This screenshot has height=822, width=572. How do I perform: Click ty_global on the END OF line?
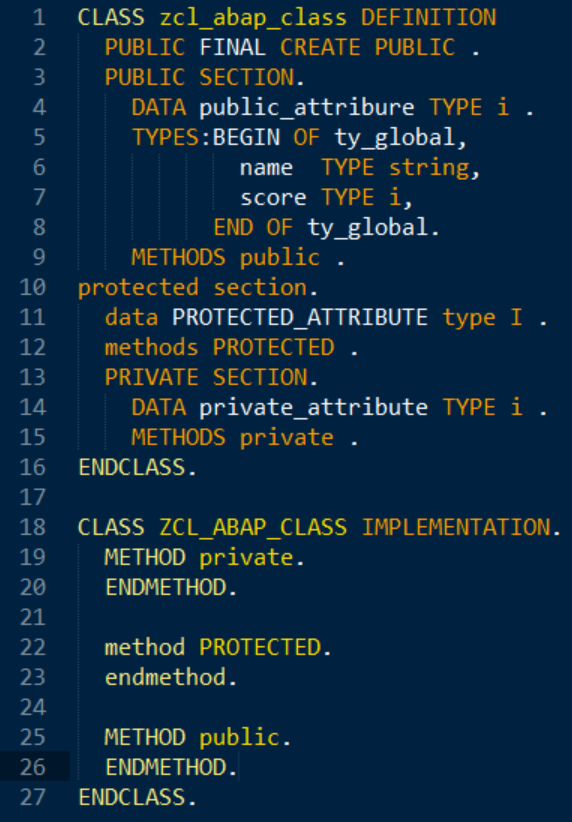[x=368, y=228]
